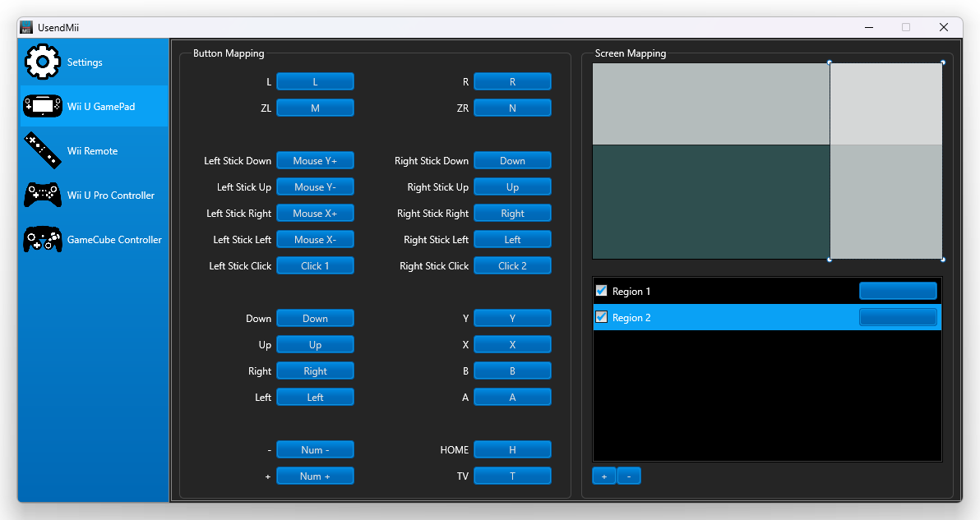Screen dimensions: 980x520
Task: Remove a region with the minus button
Action: pos(629,476)
